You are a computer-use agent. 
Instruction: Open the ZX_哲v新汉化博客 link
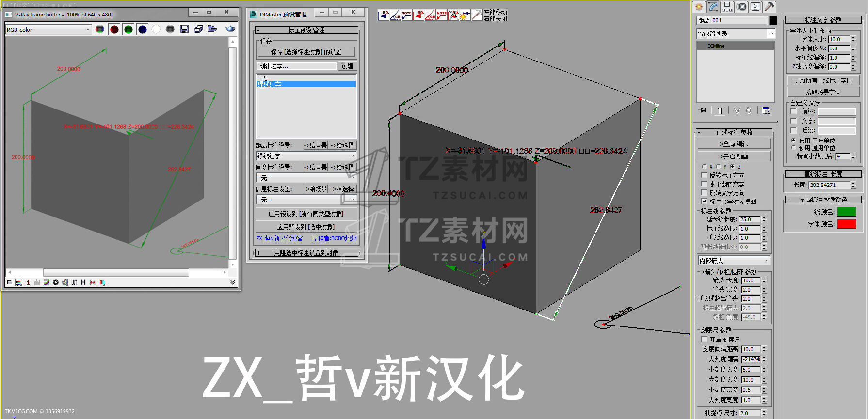(x=279, y=238)
